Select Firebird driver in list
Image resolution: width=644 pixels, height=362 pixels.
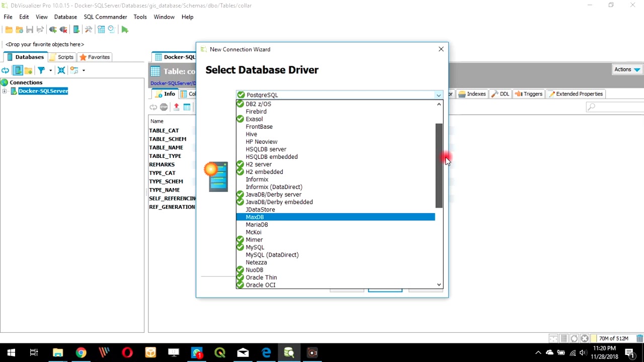coord(335,112)
